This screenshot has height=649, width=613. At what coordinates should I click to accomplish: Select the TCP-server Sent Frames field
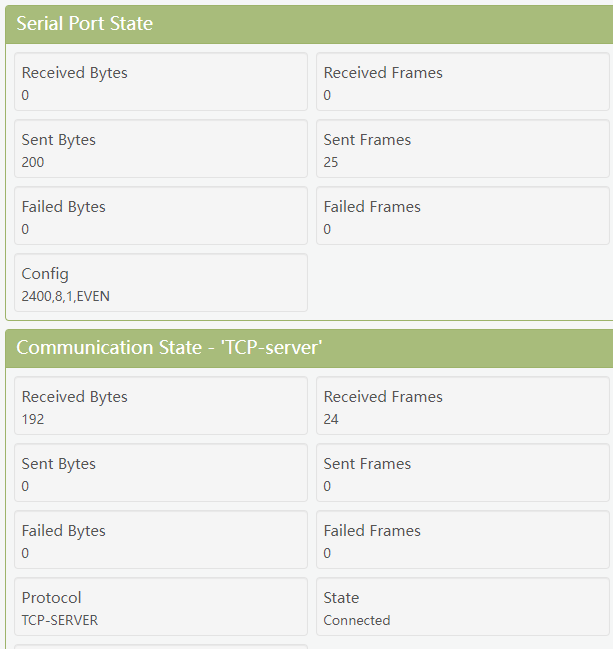pos(463,473)
